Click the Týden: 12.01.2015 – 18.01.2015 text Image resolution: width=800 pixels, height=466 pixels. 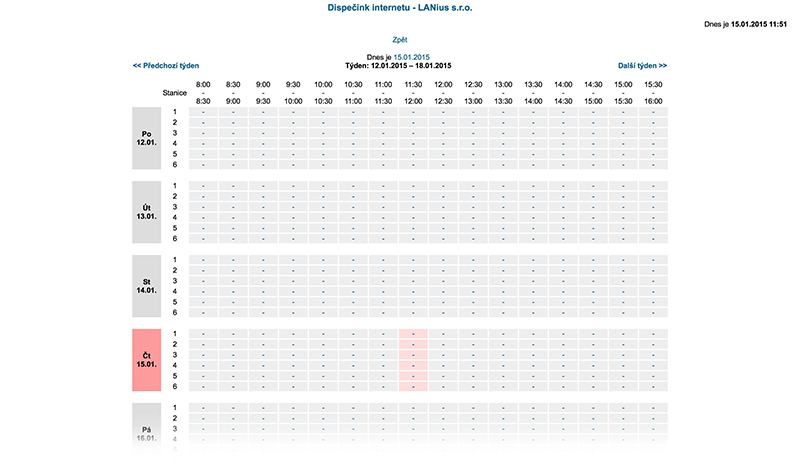(398, 66)
